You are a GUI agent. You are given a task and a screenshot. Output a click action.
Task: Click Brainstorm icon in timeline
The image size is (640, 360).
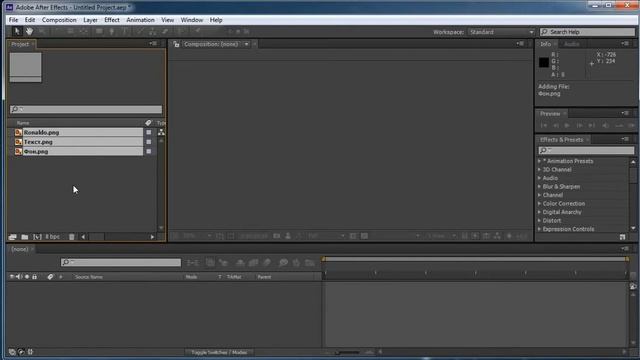(x=283, y=262)
